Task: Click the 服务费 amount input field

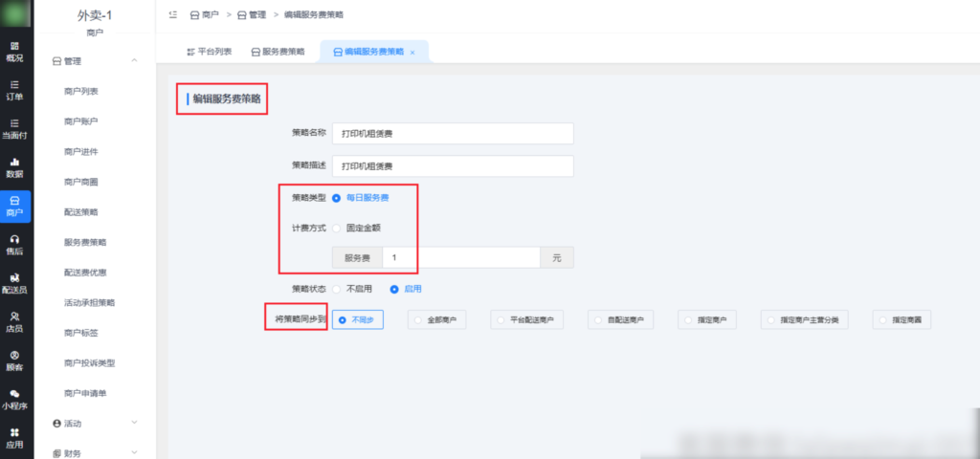Action: pos(461,257)
